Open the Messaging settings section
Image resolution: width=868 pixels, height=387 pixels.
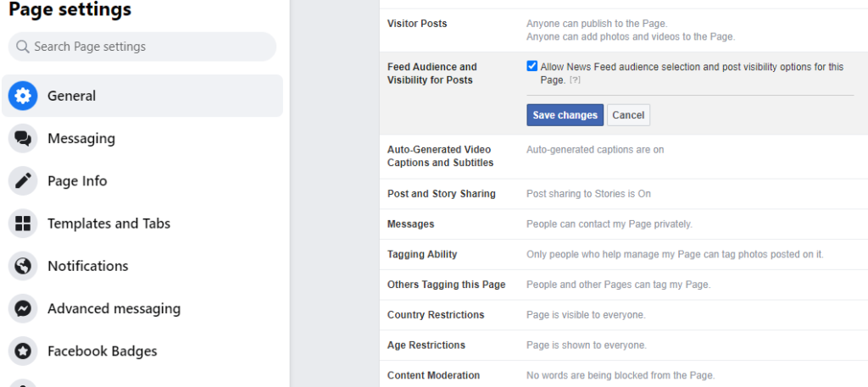point(81,138)
